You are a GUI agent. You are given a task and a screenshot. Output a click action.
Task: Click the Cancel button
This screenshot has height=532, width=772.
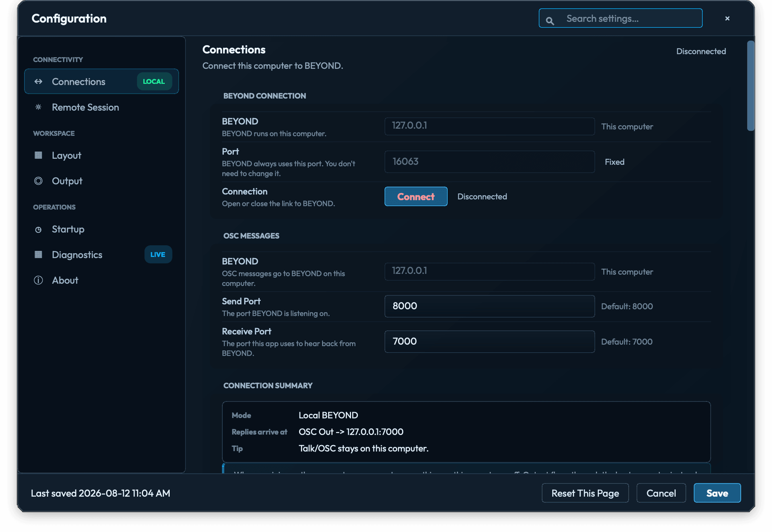(x=661, y=493)
